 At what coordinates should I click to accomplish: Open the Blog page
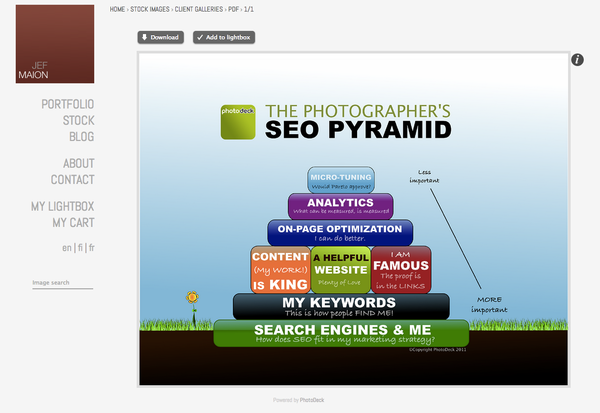[81, 137]
